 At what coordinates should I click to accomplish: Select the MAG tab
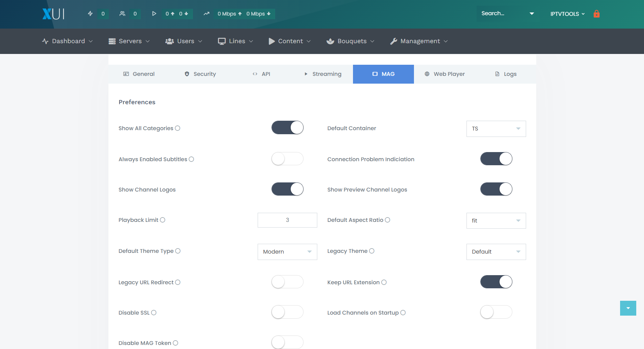(x=383, y=74)
